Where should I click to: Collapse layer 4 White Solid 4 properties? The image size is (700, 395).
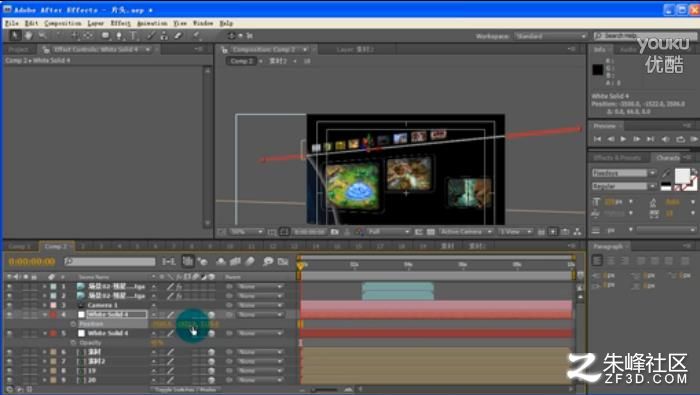[x=45, y=315]
